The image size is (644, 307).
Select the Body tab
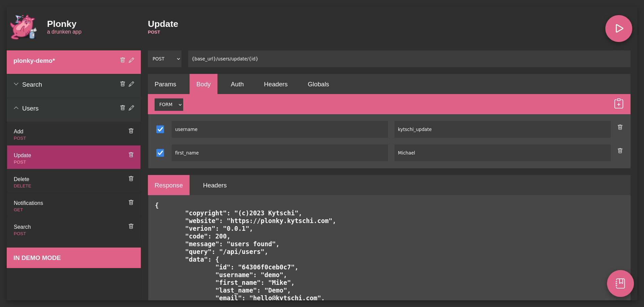click(203, 84)
